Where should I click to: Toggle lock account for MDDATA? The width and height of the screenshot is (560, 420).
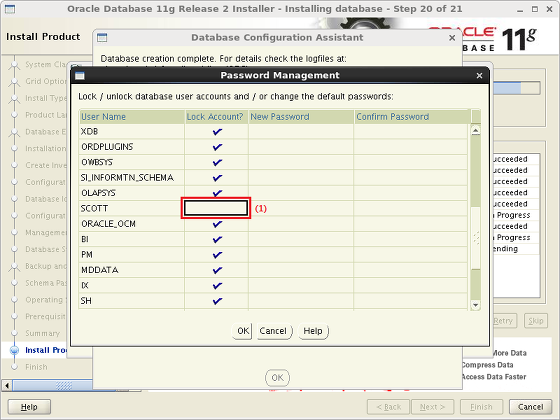click(216, 270)
